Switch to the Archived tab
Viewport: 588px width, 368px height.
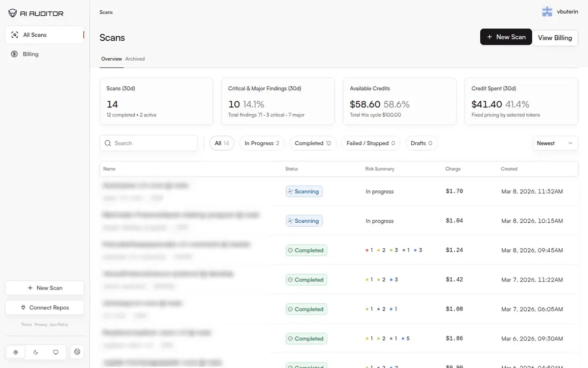[135, 59]
